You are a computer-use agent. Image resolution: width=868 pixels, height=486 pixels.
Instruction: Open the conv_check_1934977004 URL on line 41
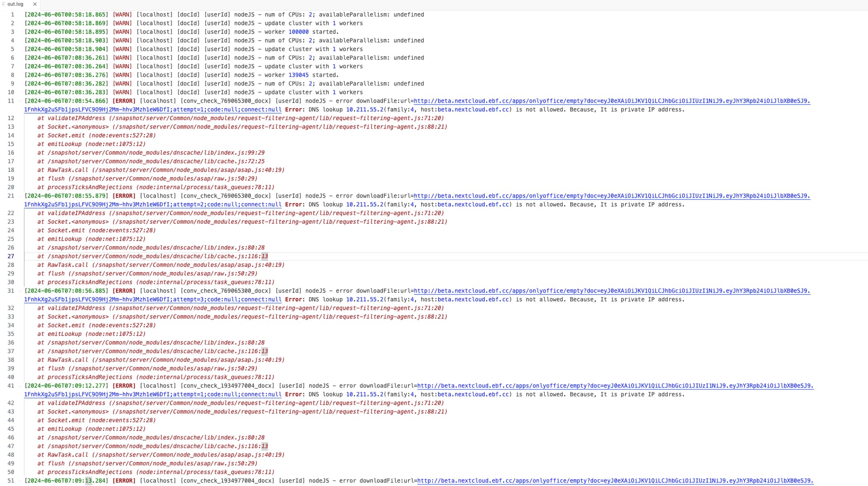click(615, 386)
